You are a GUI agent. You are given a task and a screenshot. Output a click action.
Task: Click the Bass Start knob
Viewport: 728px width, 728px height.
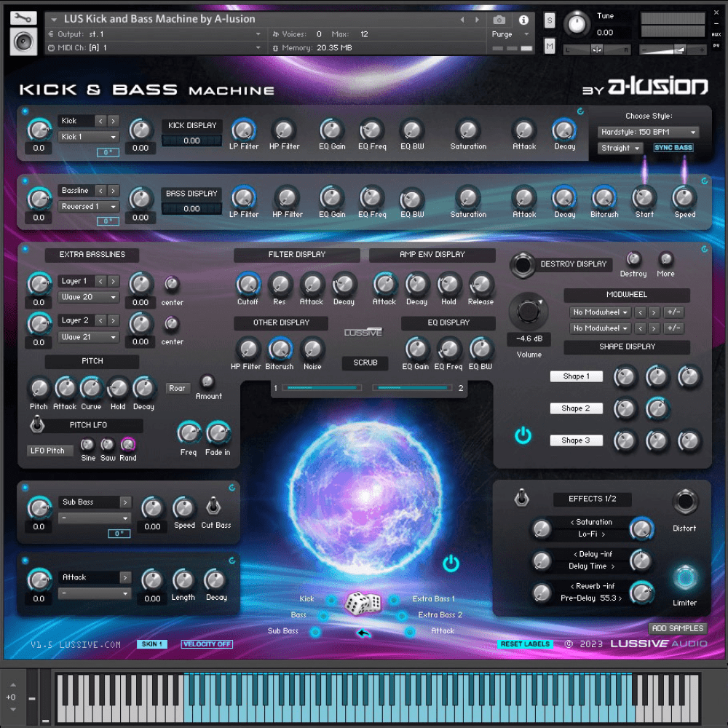[x=644, y=198]
